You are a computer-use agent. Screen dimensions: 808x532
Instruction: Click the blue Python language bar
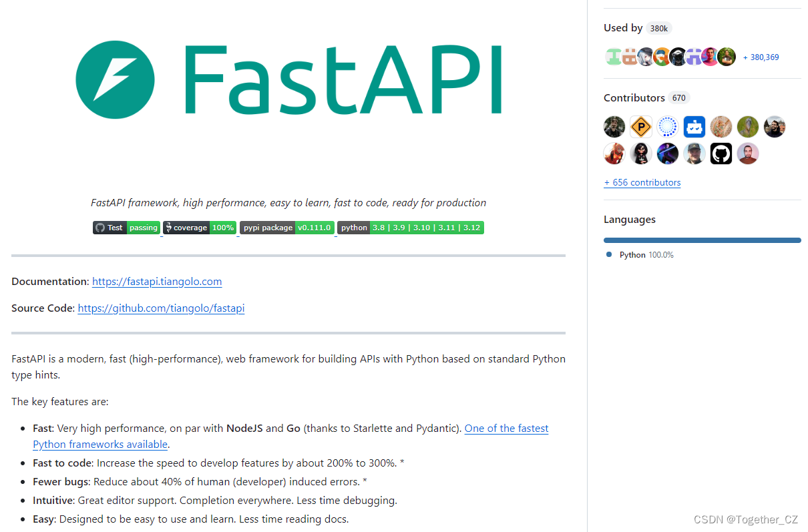[702, 240]
